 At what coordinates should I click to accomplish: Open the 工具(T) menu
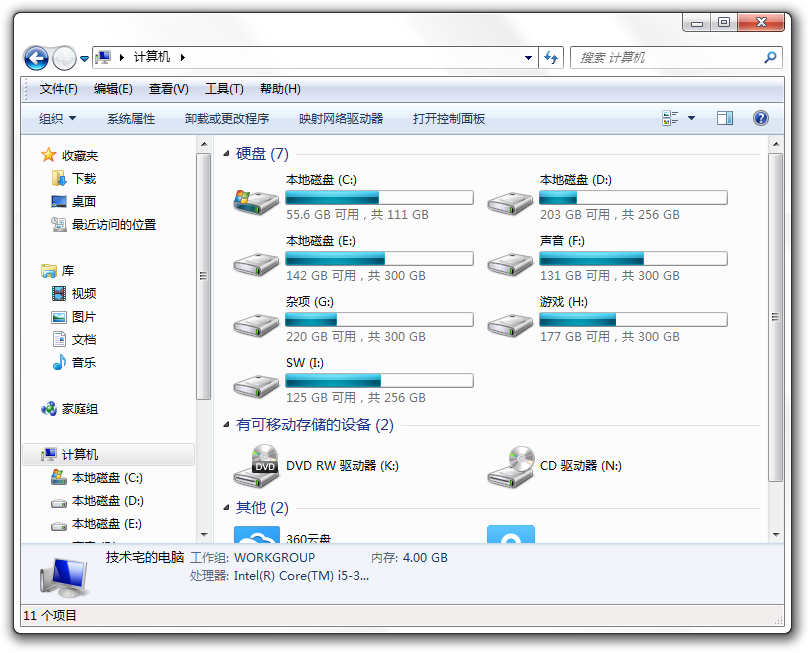224,89
